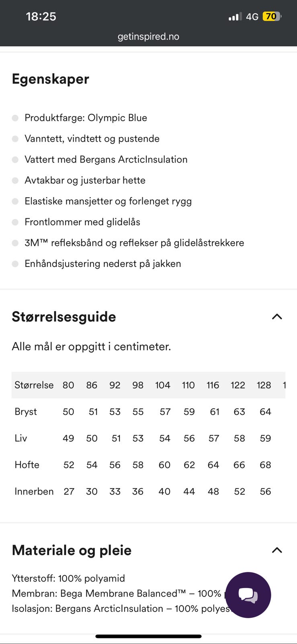The width and height of the screenshot is (297, 644).
Task: Tap the battery indicator showing 70
Action: tap(272, 17)
